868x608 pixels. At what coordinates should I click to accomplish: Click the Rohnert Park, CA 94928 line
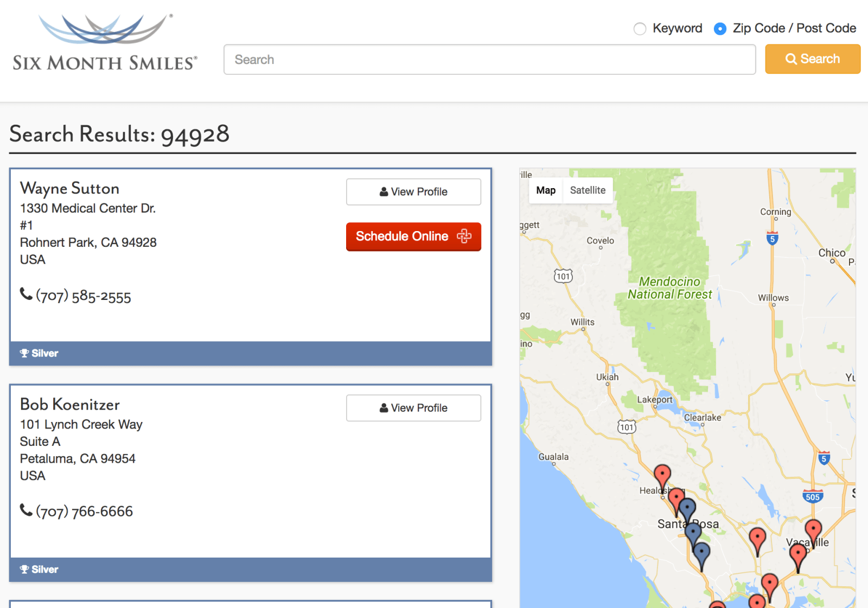click(x=88, y=242)
